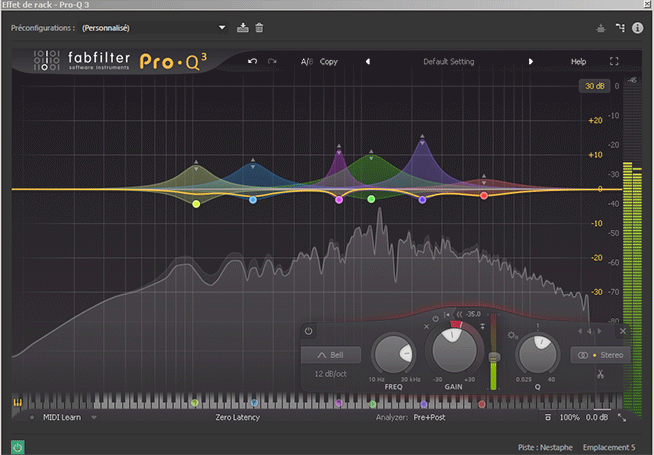Open the 12 dB/oct slope dropdown
Screen dimensions: 654x455
click(x=330, y=374)
